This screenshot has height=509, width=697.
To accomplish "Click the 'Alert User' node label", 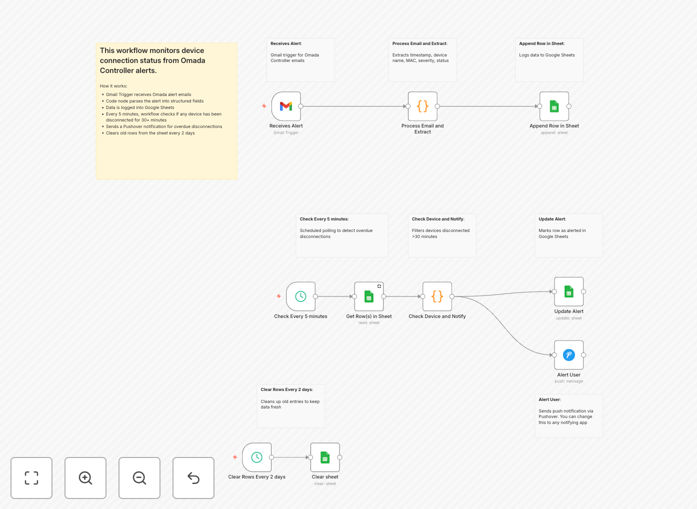I will pos(569,375).
